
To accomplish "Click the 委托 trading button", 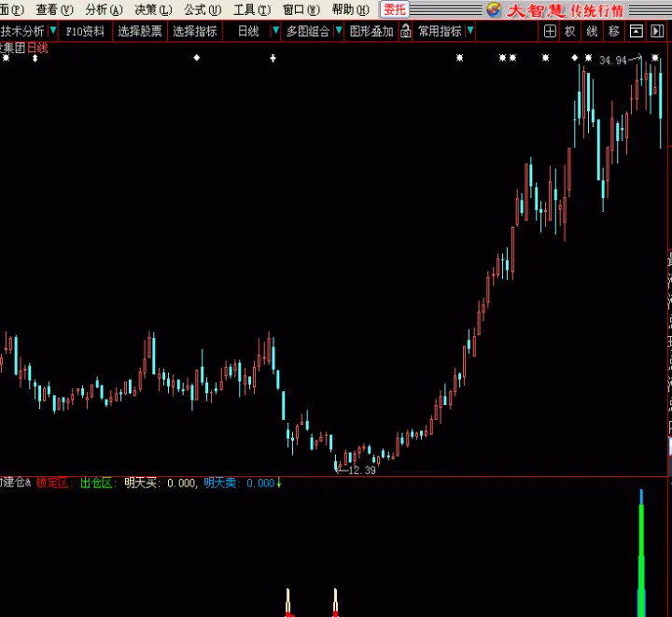I will pos(394,9).
